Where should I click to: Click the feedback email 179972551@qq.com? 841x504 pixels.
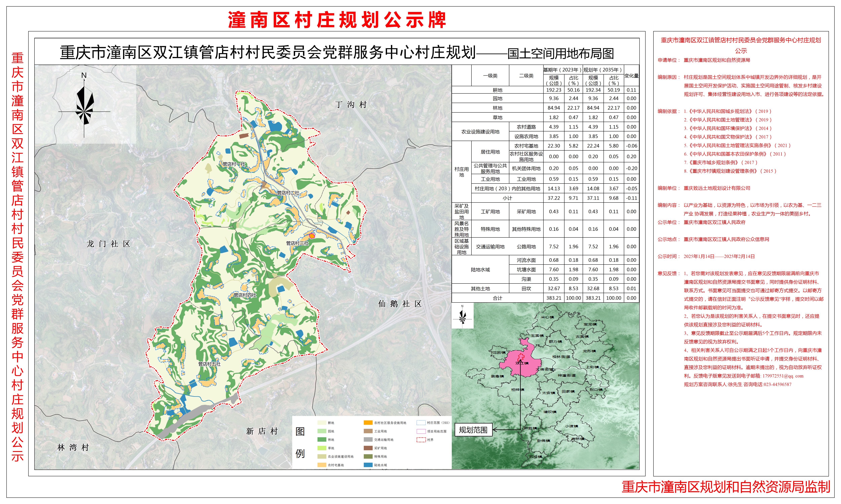click(783, 376)
